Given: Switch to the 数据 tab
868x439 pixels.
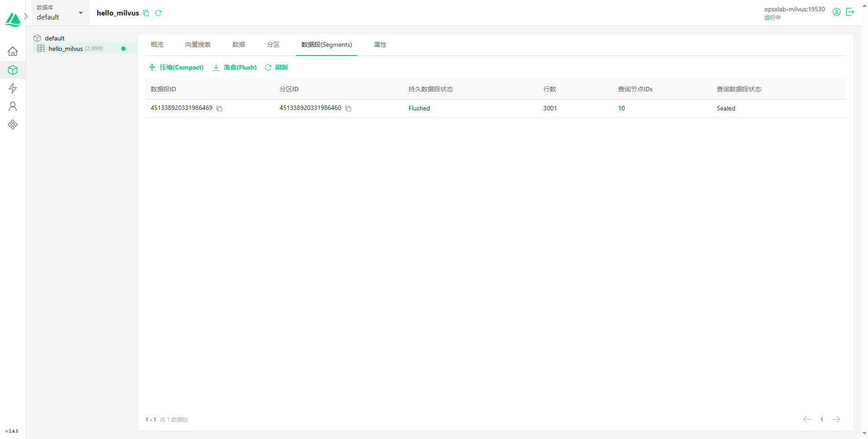Looking at the screenshot, I should tap(239, 45).
